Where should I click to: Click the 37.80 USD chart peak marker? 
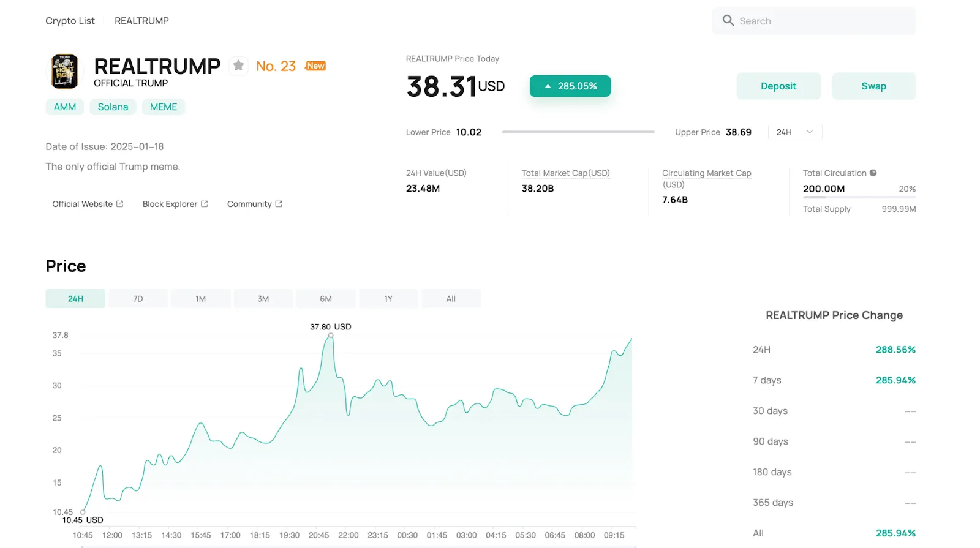point(331,336)
